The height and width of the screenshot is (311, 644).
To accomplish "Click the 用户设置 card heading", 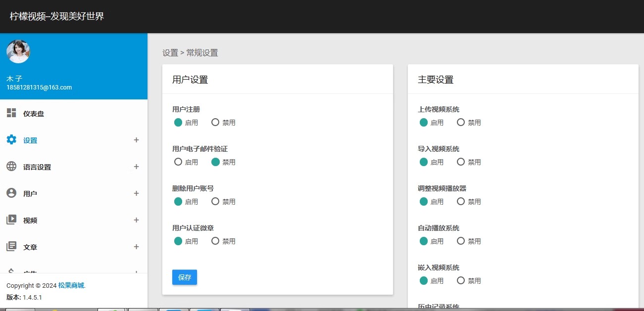I will (190, 80).
